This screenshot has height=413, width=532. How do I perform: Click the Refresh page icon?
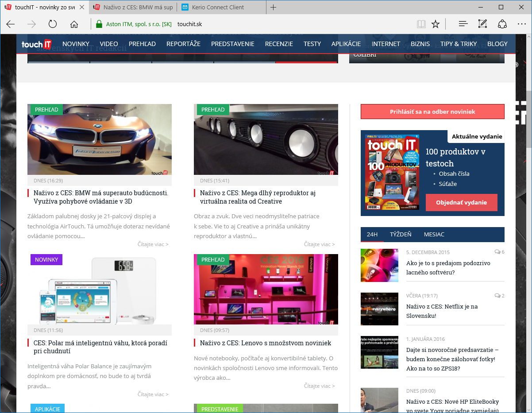pos(53,24)
